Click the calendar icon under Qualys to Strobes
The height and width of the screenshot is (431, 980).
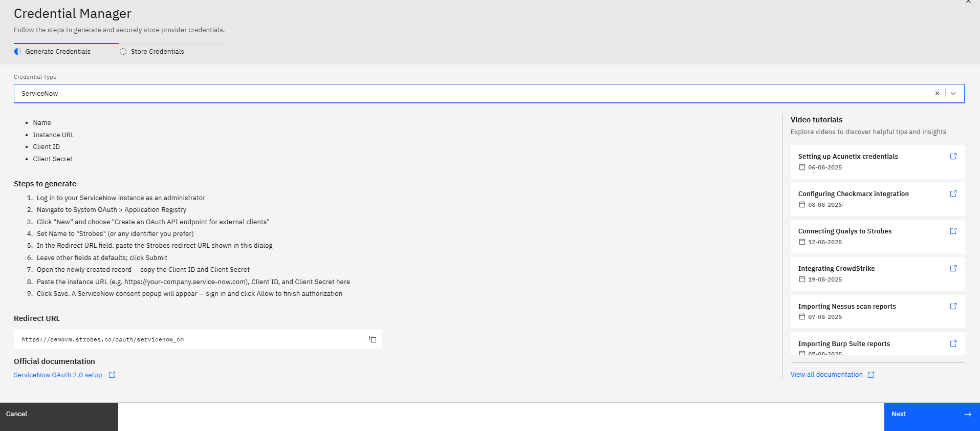pyautogui.click(x=802, y=242)
